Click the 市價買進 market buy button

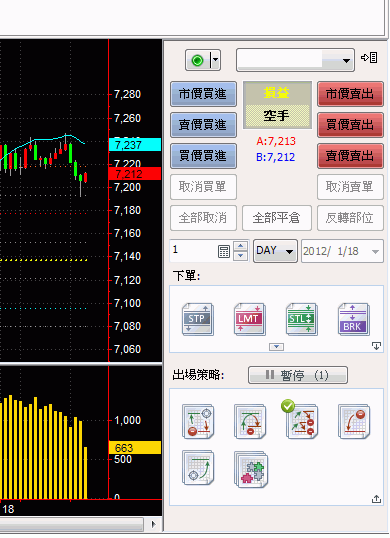coord(203,94)
